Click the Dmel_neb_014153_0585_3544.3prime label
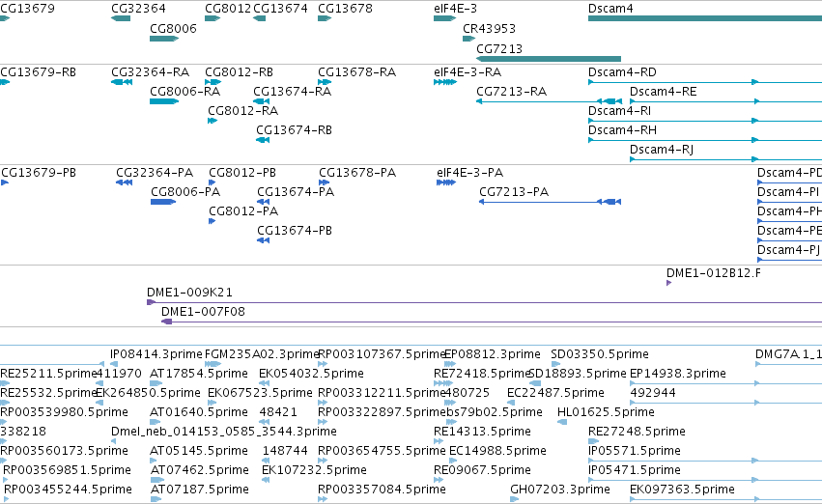 (224, 432)
